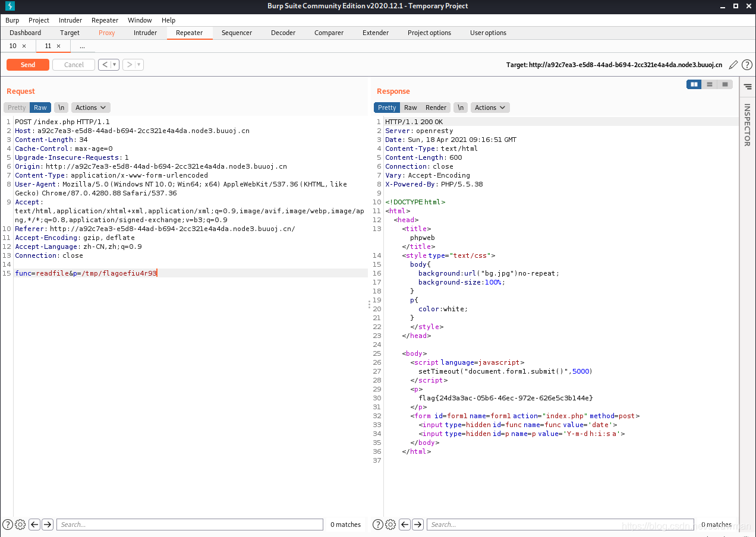Maximize the Burp Suite window
Screen dimensions: 756x537
(x=735, y=6)
